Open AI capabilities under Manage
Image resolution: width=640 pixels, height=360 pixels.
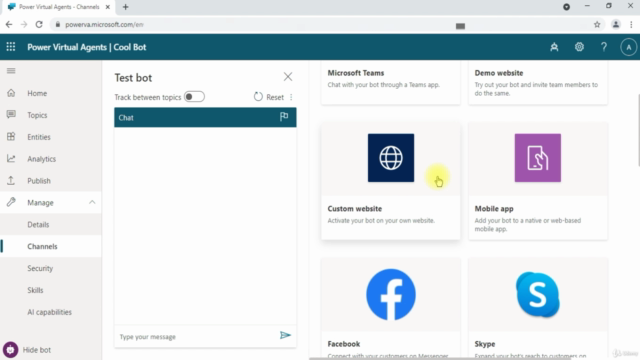pos(49,312)
